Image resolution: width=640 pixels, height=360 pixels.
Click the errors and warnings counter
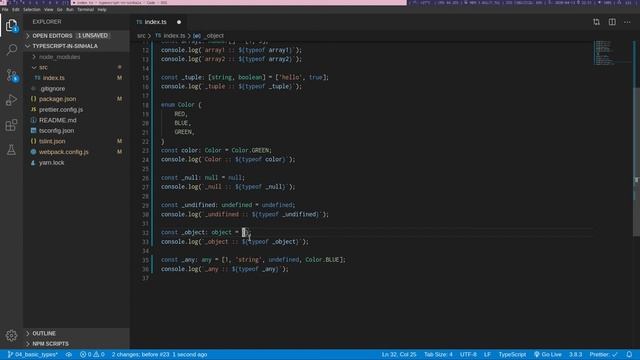(x=92, y=354)
